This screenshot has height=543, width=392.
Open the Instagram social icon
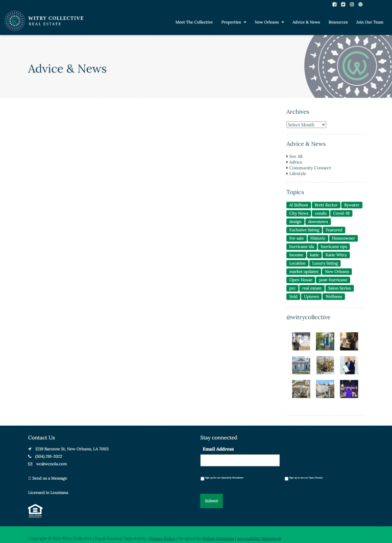352,5
